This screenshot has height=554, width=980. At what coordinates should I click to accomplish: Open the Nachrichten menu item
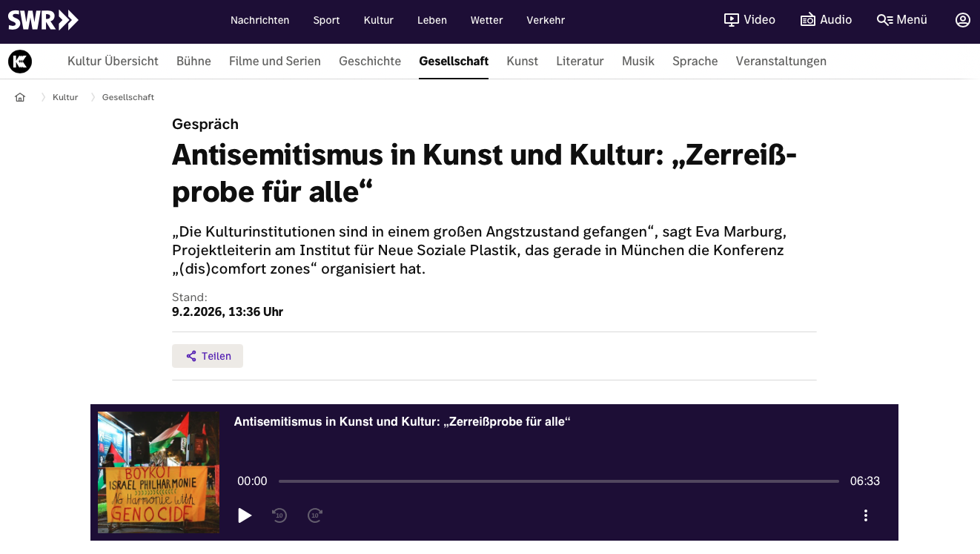(x=259, y=20)
